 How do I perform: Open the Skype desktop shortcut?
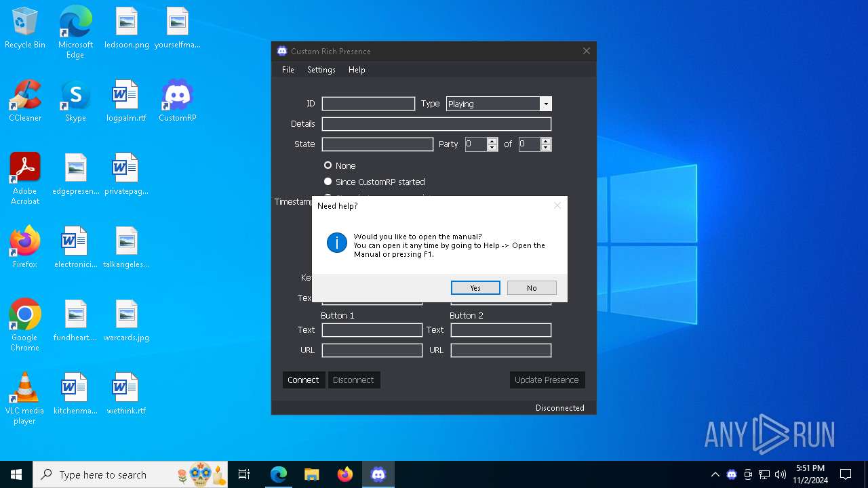(x=75, y=102)
